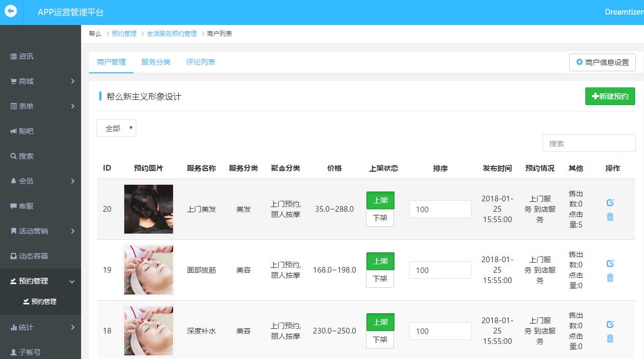Click the 上门美发 hair thumbnail image
Image resolution: width=644 pixels, height=359 pixels.
[x=149, y=209]
